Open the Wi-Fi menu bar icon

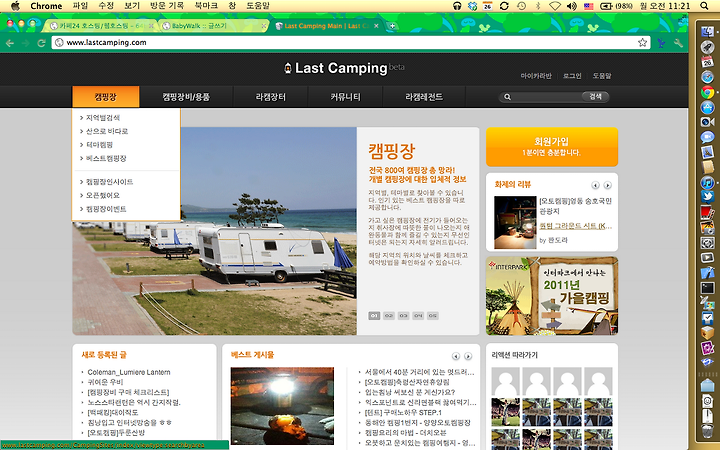(555, 6)
